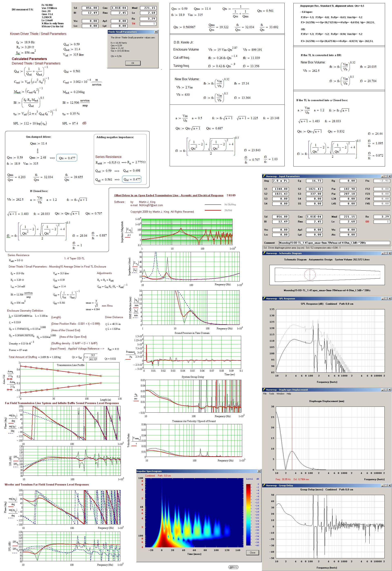Close the Impulse Spectrogram window using its X
This screenshot has height=571, width=392.
[259, 471]
